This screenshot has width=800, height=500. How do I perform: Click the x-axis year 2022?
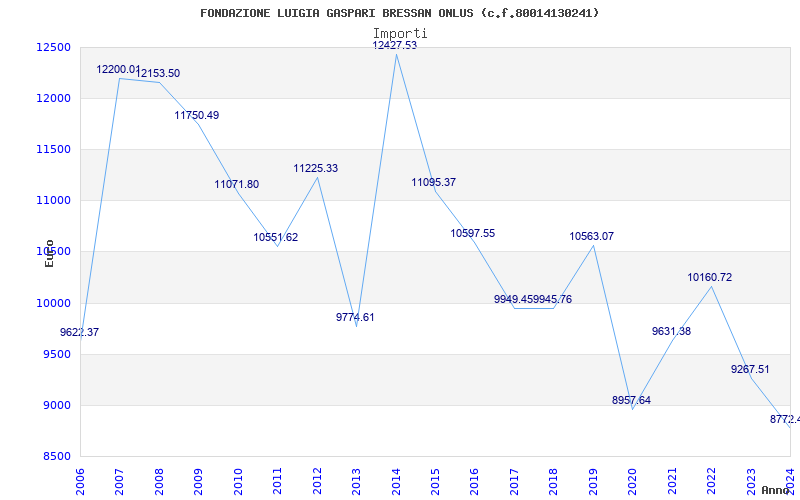[711, 482]
